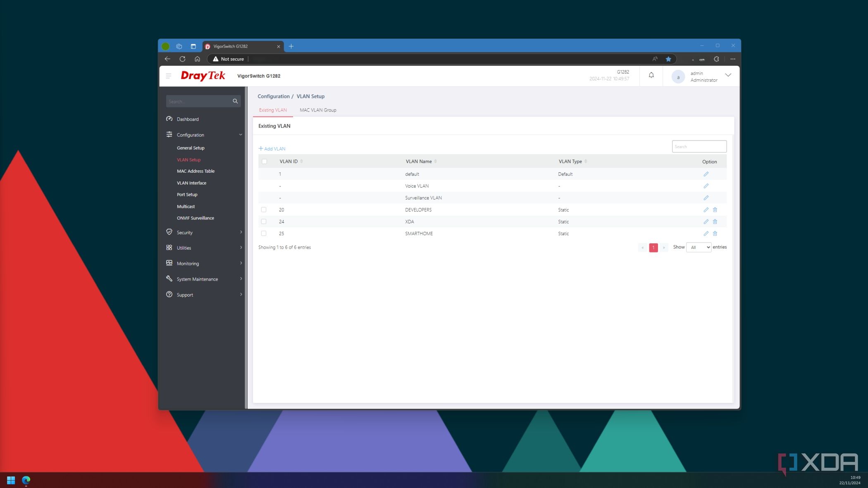The height and width of the screenshot is (488, 868).
Task: Expand the Show entries dropdown
Action: (698, 247)
